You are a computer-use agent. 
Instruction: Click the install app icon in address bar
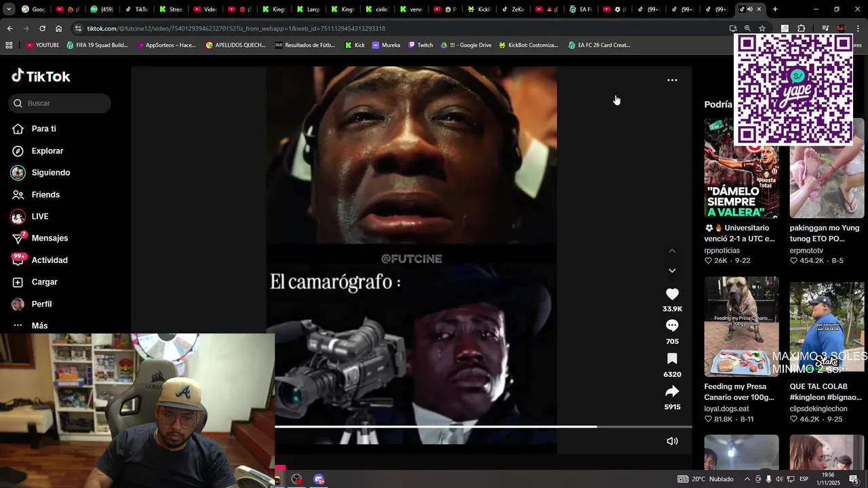tap(733, 28)
